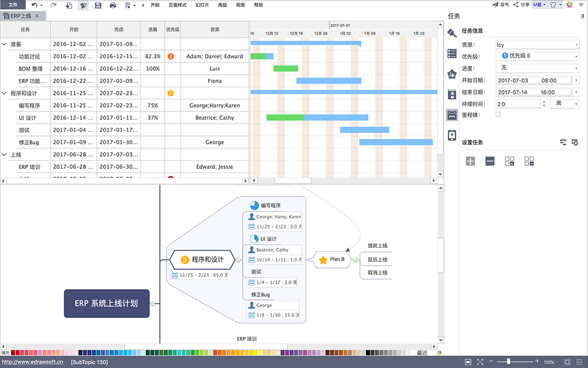The height and width of the screenshot is (368, 588).
Task: Click the Save icon in the toolbar
Action: coord(98,5)
